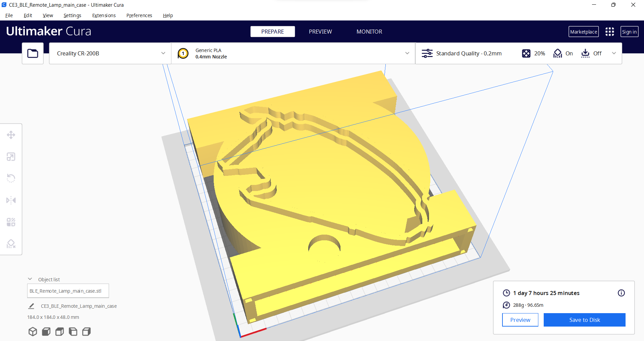
Task: Collapse the Object list
Action: click(30, 279)
